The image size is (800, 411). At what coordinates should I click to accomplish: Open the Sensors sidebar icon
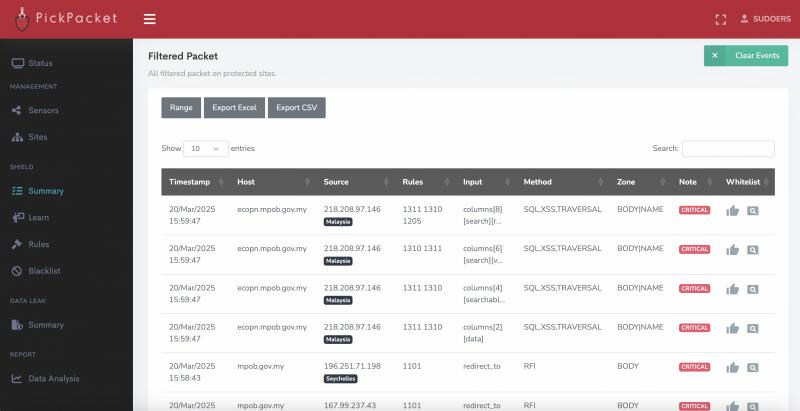tap(17, 110)
